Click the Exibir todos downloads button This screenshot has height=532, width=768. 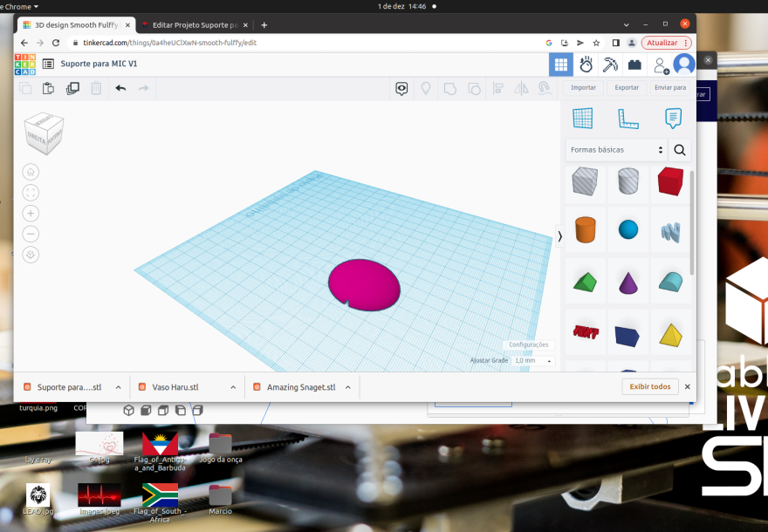point(650,386)
